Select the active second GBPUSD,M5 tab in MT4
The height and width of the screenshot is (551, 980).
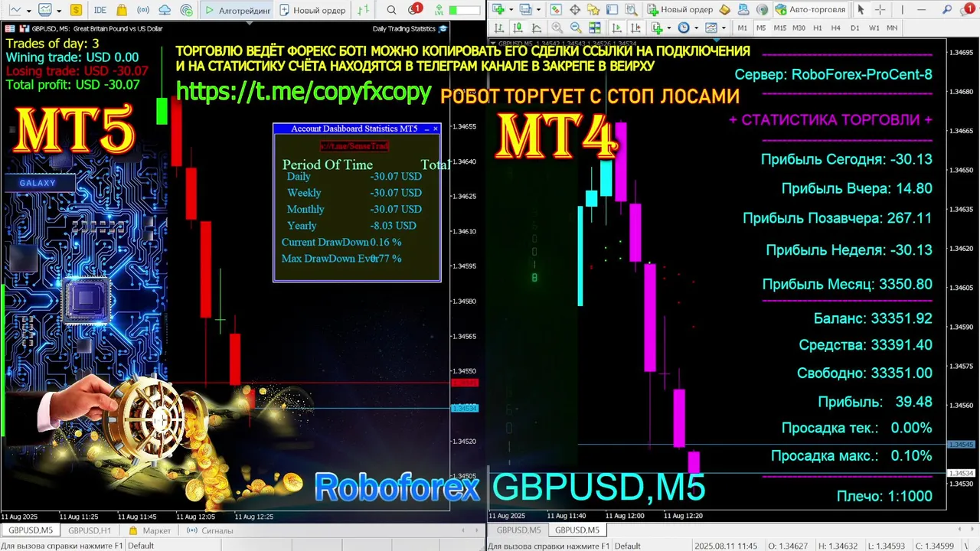[x=577, y=530]
